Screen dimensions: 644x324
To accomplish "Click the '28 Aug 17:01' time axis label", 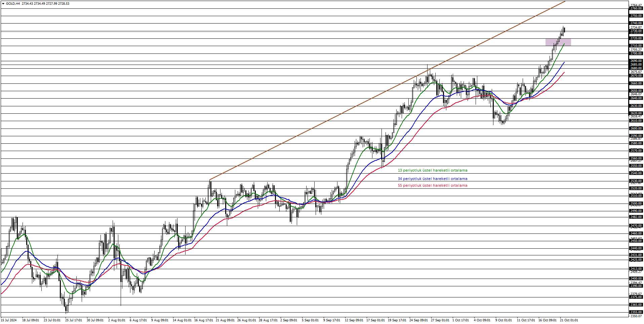I will coord(268,320).
